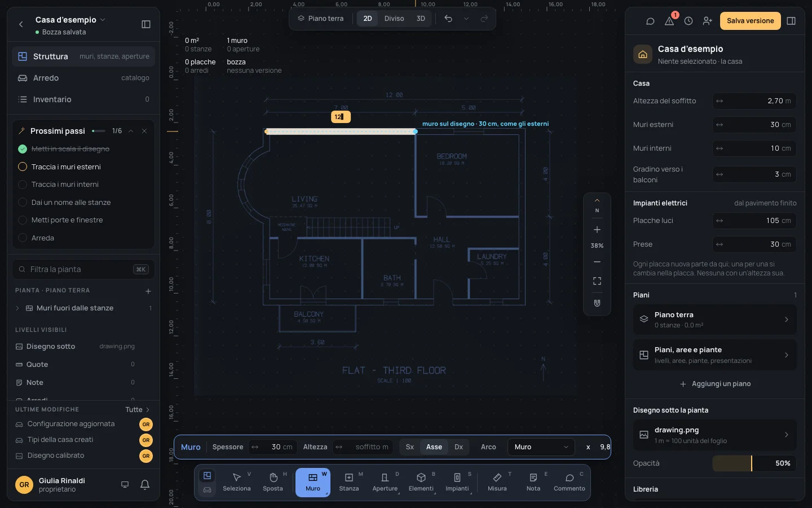Open the Impianti systems tool
The image size is (812, 508).
point(457,483)
